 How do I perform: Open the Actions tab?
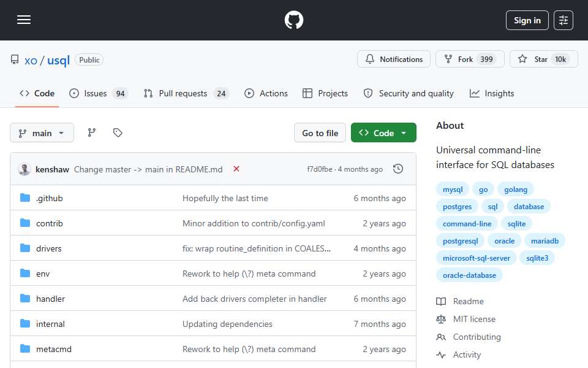(266, 93)
